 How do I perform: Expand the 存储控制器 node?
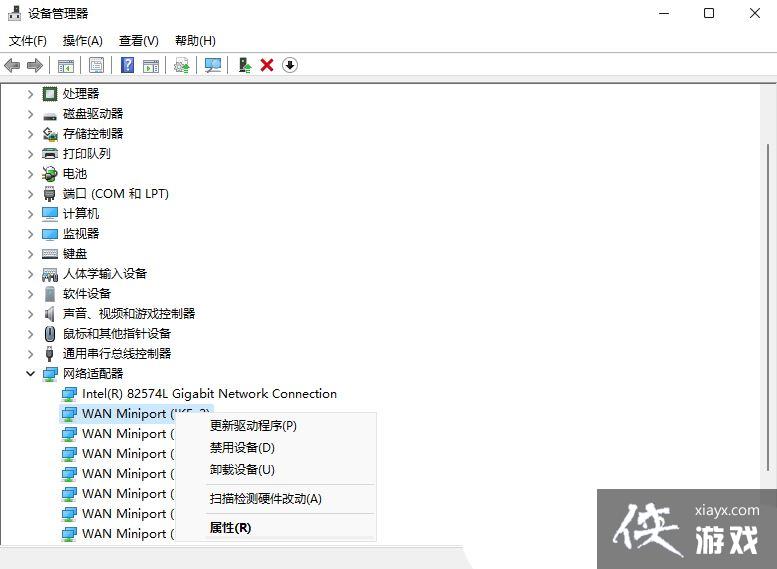coord(30,134)
